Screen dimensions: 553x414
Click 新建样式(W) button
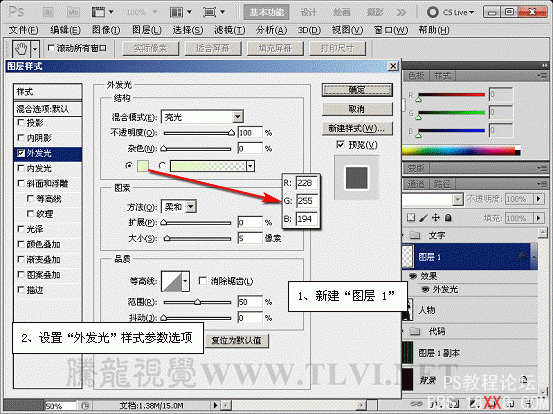click(357, 128)
